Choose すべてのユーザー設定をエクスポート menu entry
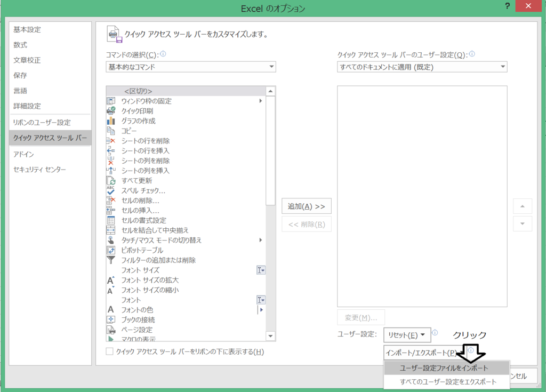This screenshot has width=546, height=392. tap(447, 381)
